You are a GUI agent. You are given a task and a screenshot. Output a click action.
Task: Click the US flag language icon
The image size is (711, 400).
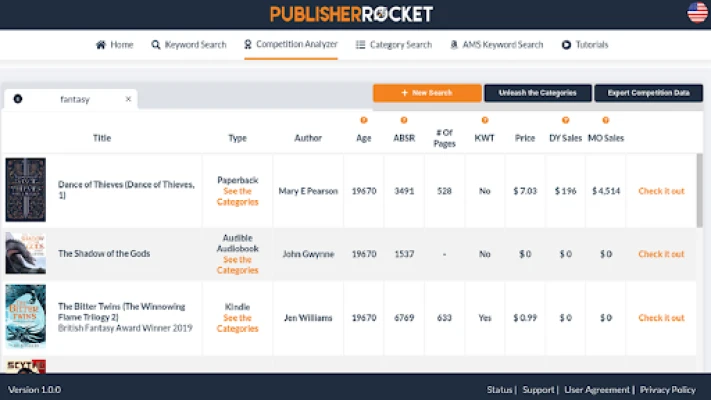pyautogui.click(x=697, y=13)
